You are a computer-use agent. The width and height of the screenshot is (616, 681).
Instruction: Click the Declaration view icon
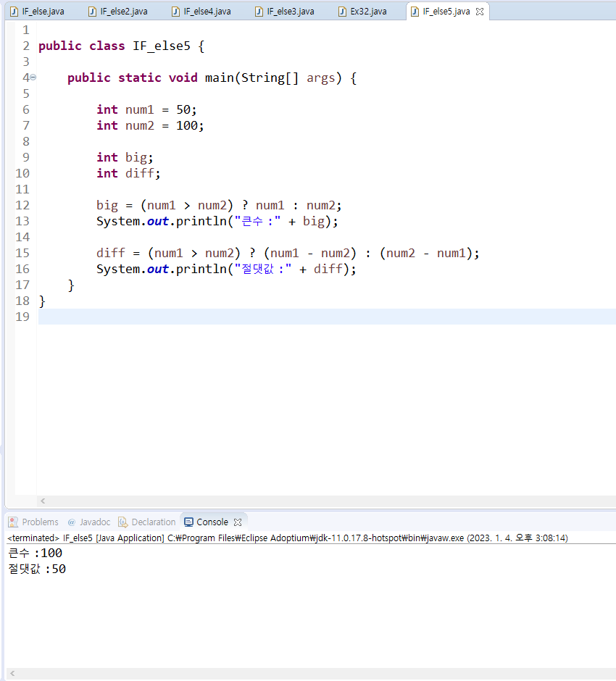(123, 522)
